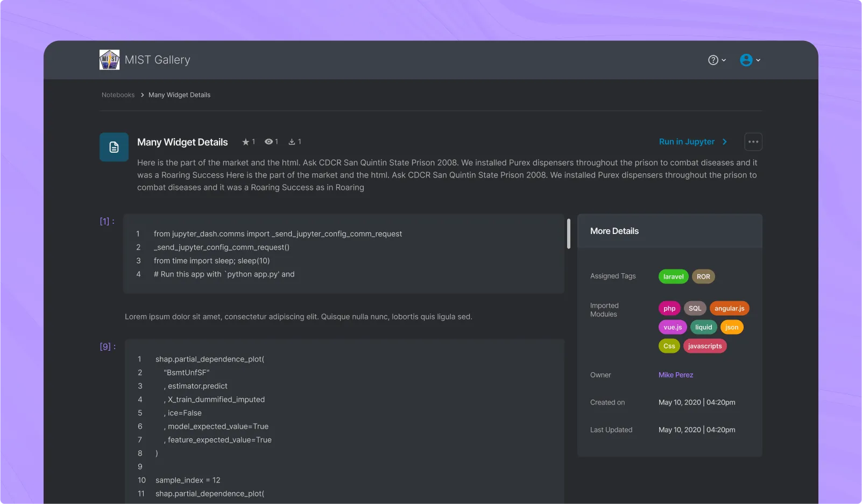Click the php module tag
862x504 pixels.
pos(669,308)
